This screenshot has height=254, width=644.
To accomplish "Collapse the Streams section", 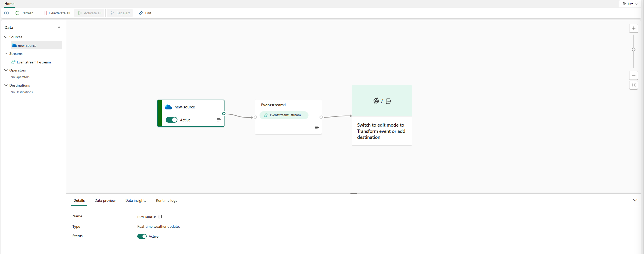I will click(6, 54).
